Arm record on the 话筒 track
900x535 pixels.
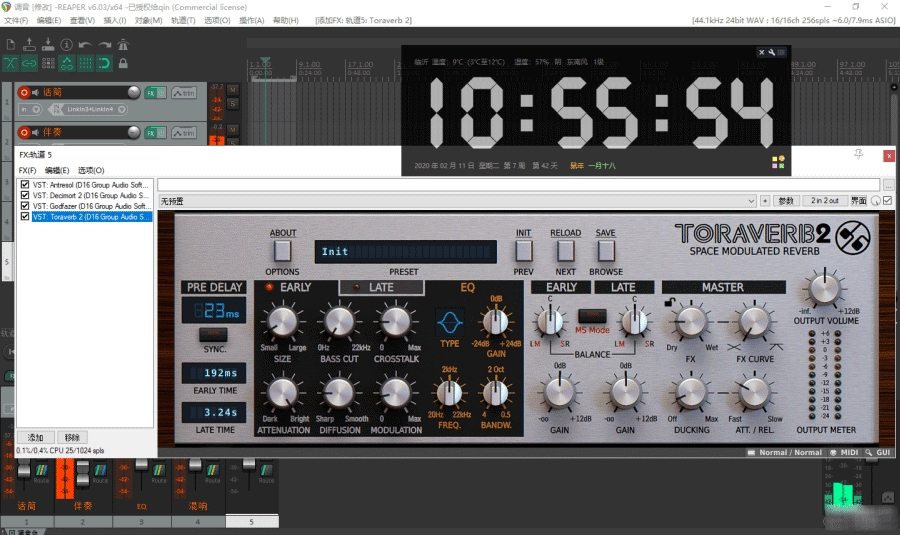[x=24, y=92]
